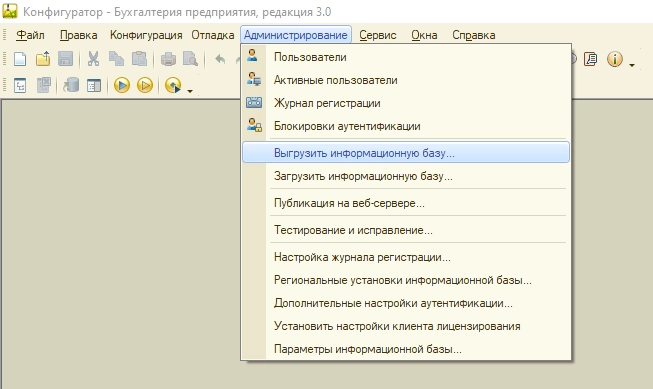Open the Правка menu
Image resolution: width=653 pixels, height=389 pixels.
[x=78, y=35]
